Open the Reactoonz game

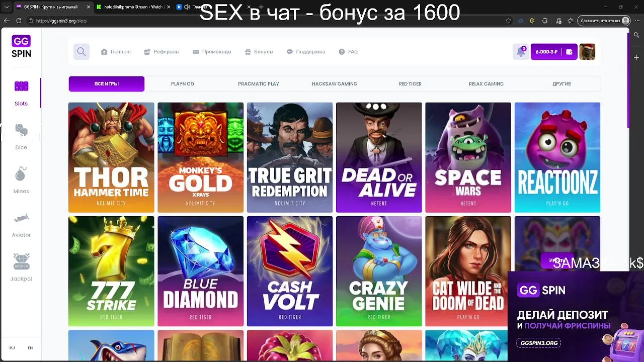(x=557, y=157)
